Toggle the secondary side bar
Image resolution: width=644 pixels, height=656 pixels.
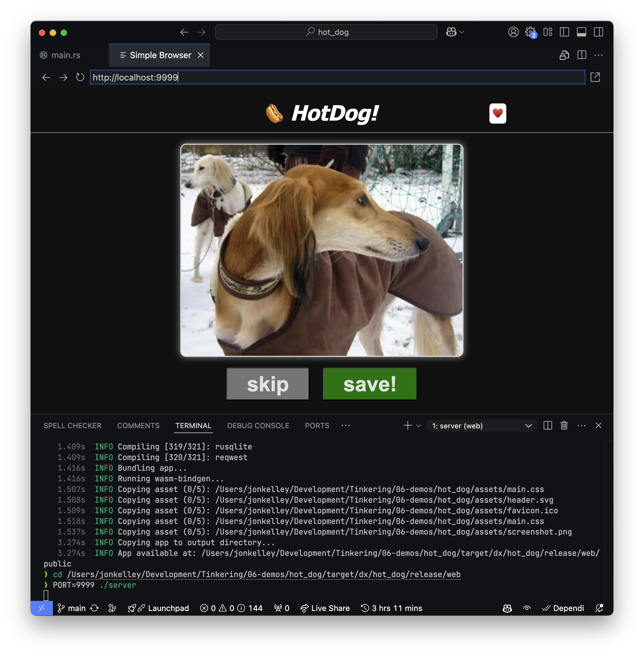(x=598, y=32)
